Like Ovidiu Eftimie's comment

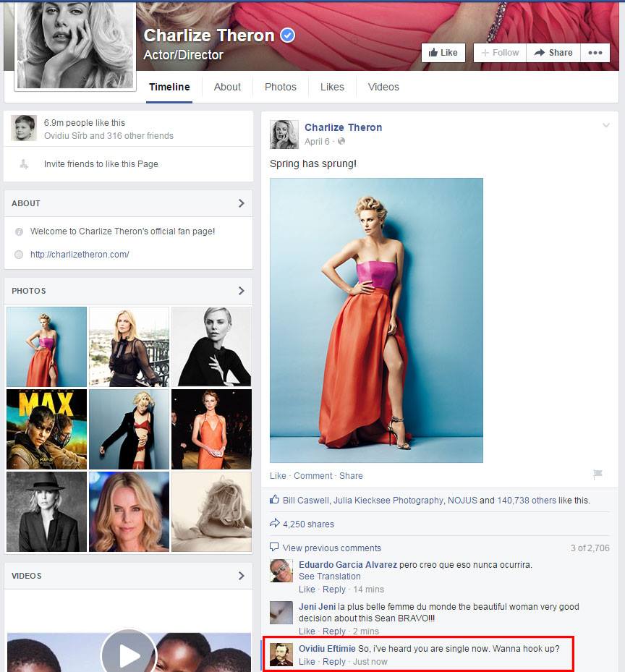pyautogui.click(x=307, y=662)
